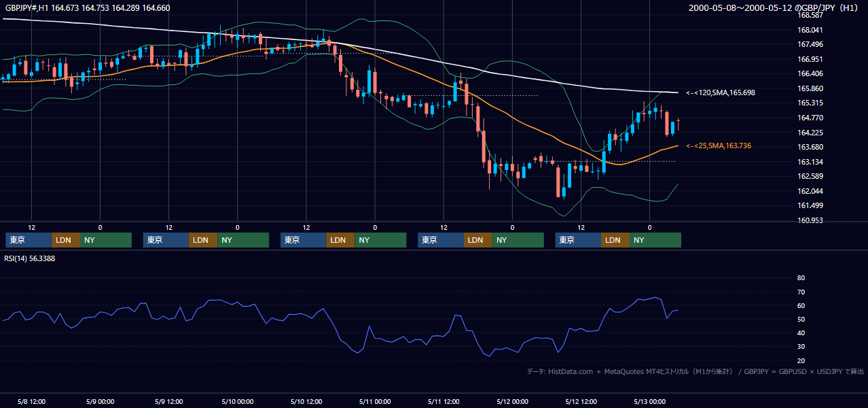868x408 pixels.
Task: Click price axis value 164.225
Action: pyautogui.click(x=810, y=133)
